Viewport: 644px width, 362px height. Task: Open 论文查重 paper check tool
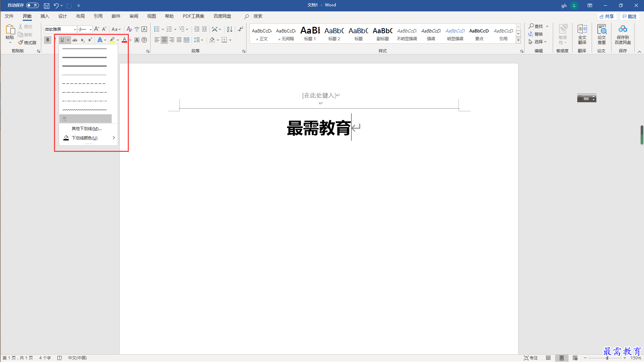[x=602, y=34]
